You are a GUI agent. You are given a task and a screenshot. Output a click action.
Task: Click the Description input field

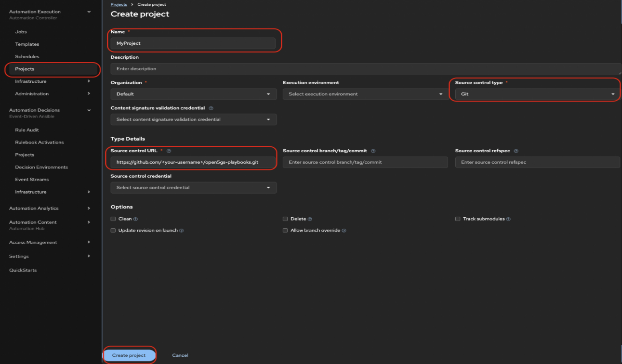click(365, 69)
